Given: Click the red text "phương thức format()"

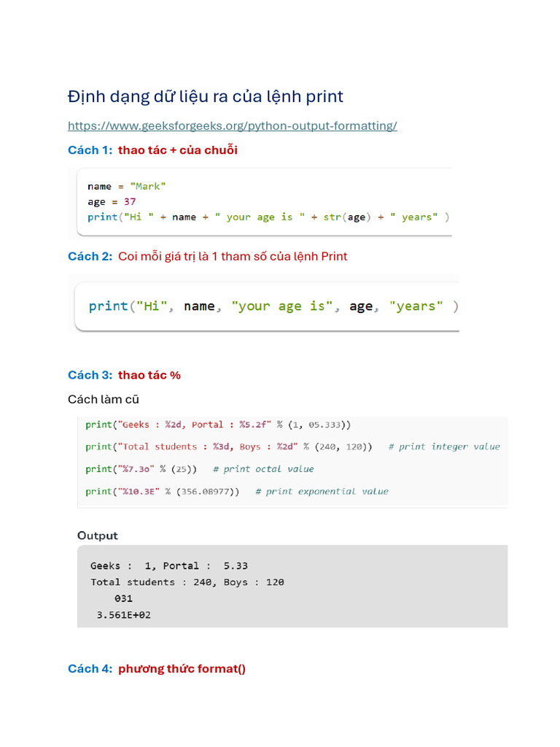Looking at the screenshot, I should 182,669.
